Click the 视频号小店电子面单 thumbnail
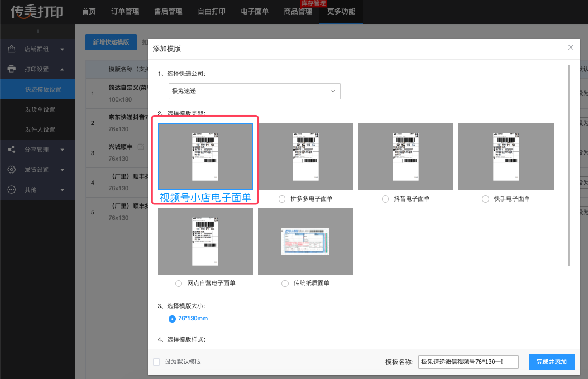The width and height of the screenshot is (588, 379). point(205,156)
